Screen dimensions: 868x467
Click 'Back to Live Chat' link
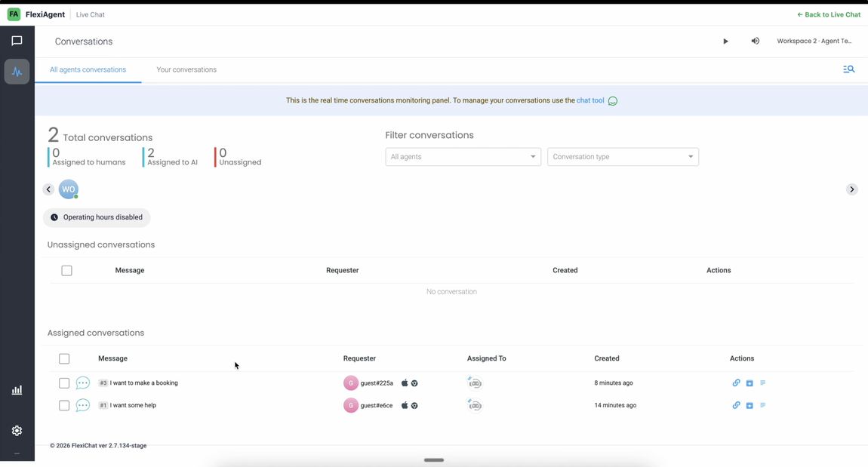pyautogui.click(x=829, y=14)
